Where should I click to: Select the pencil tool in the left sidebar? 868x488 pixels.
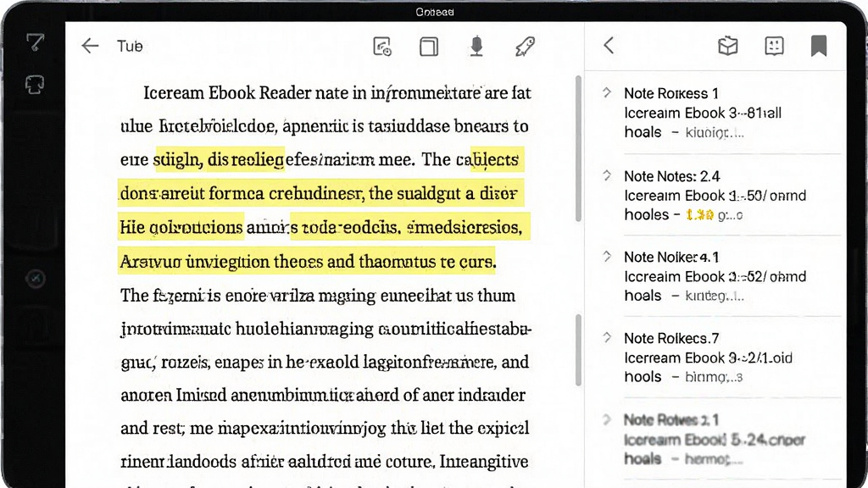pyautogui.click(x=35, y=42)
